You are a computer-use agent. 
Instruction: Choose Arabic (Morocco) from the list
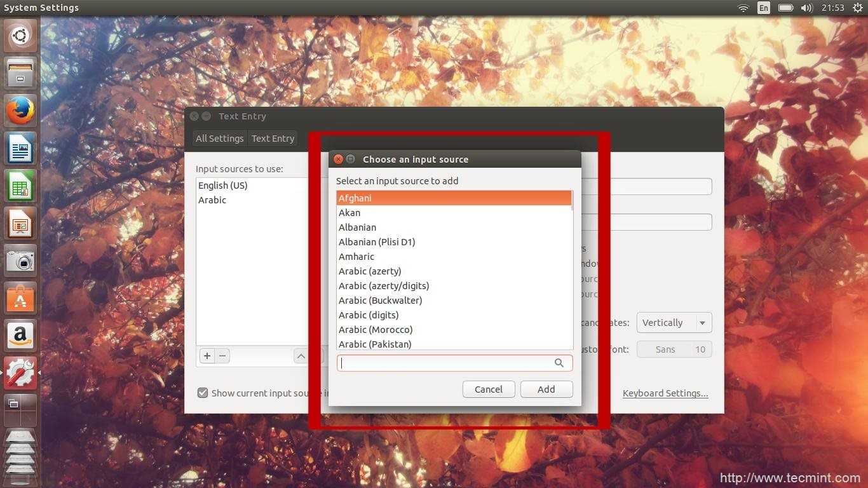[454, 330]
